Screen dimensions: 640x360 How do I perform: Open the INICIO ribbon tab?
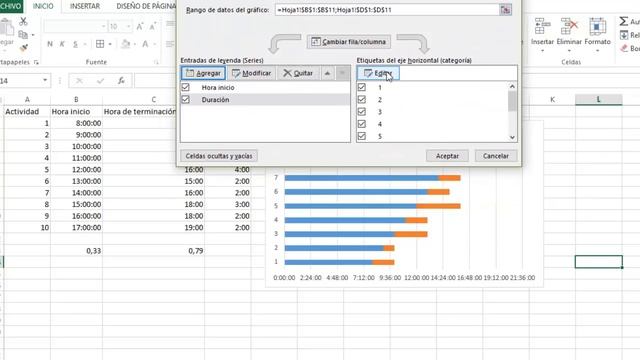43,6
